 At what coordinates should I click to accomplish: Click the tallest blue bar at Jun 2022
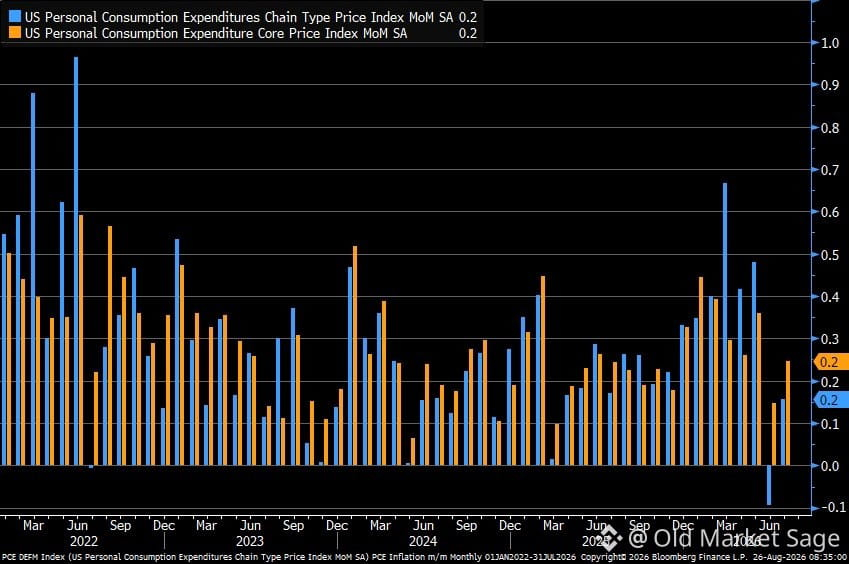pos(76,261)
